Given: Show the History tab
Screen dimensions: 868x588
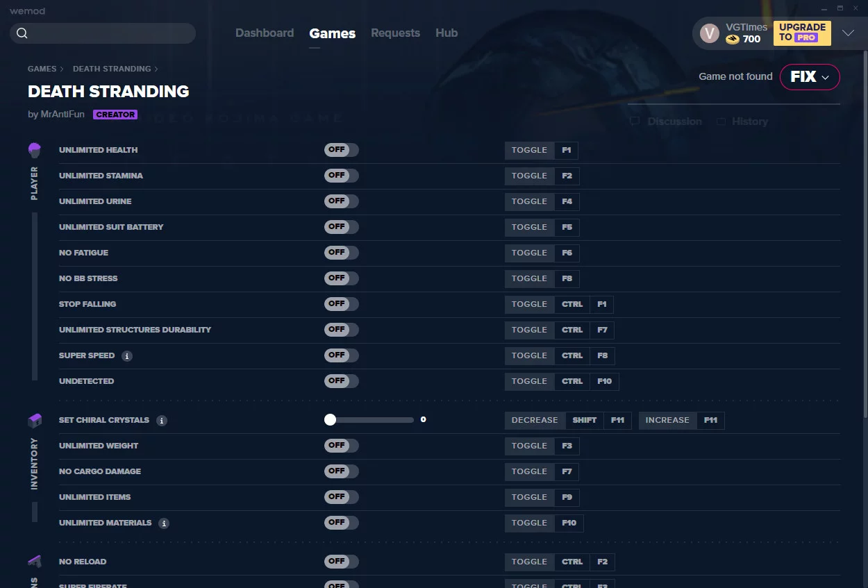Looking at the screenshot, I should tap(742, 121).
